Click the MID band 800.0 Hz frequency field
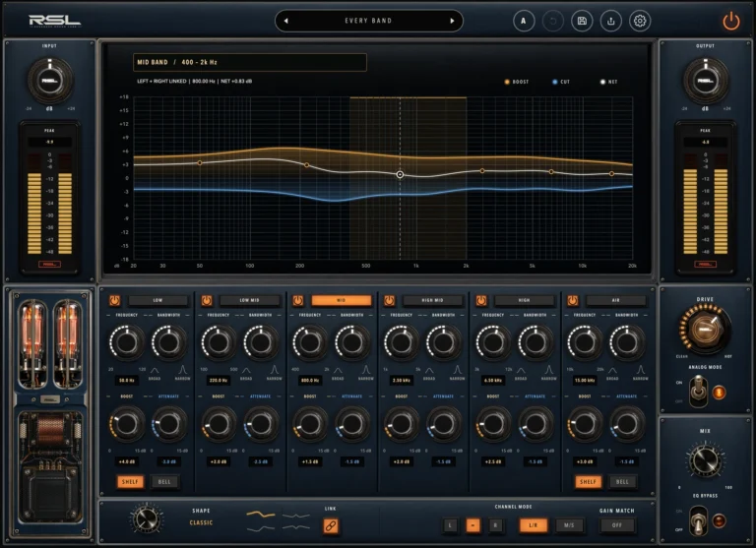 point(310,381)
